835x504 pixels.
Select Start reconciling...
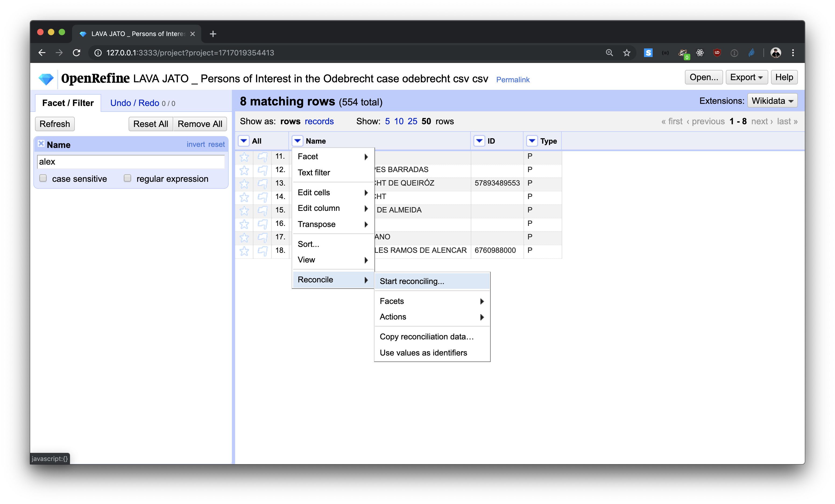pos(432,281)
